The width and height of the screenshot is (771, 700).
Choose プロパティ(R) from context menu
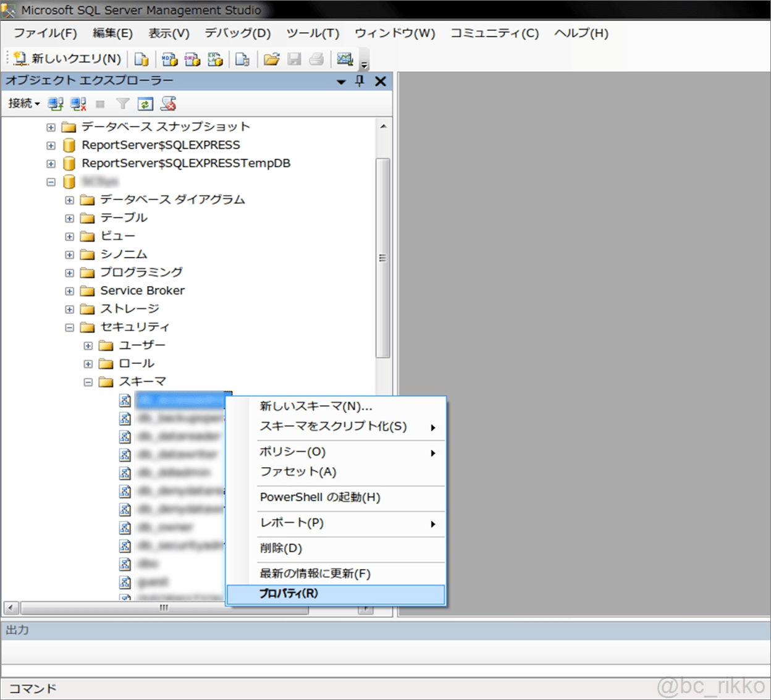coord(335,594)
